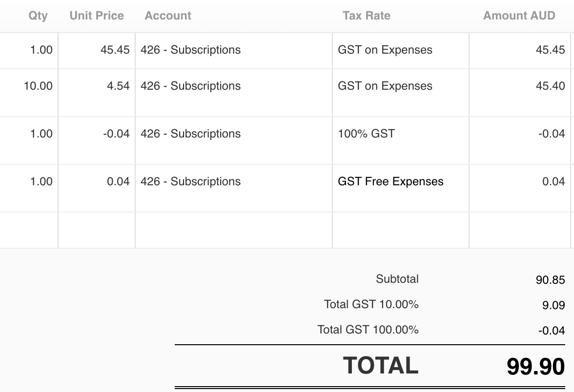Click the empty Tax Rate cell in blank row

400,230
